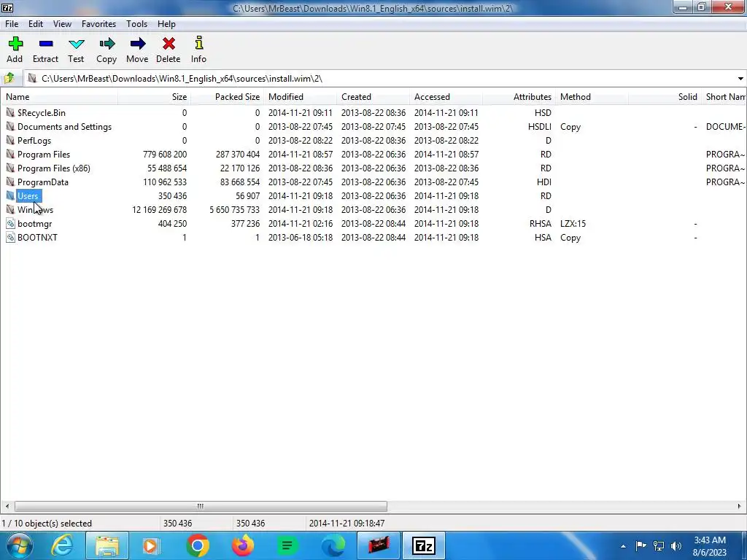Click the Users folder icon
Image resolution: width=747 pixels, height=560 pixels.
click(x=10, y=195)
